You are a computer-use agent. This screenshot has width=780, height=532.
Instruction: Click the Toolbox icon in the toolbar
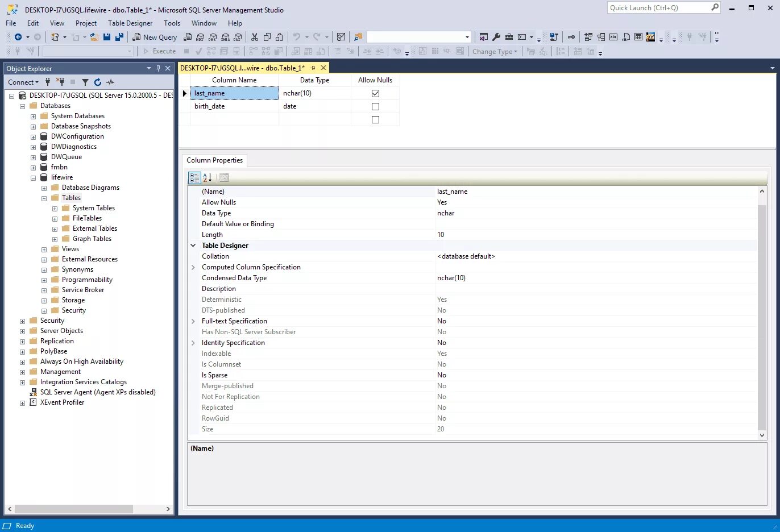click(x=509, y=37)
